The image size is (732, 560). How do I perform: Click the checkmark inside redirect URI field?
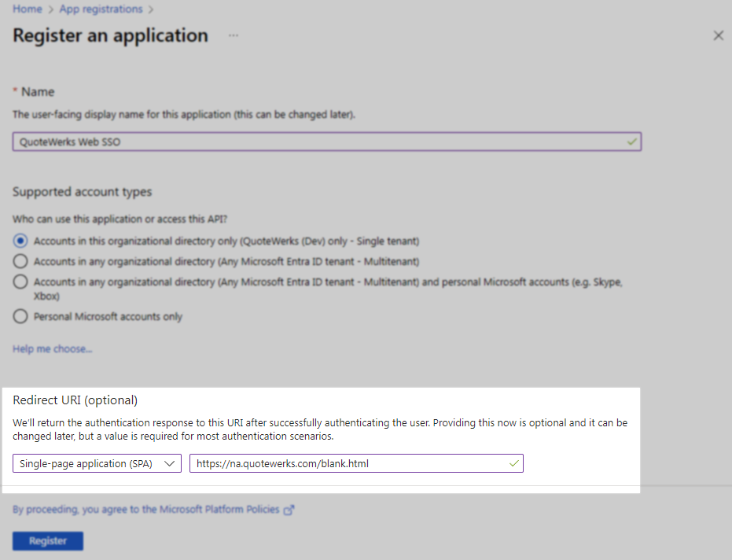pos(513,463)
